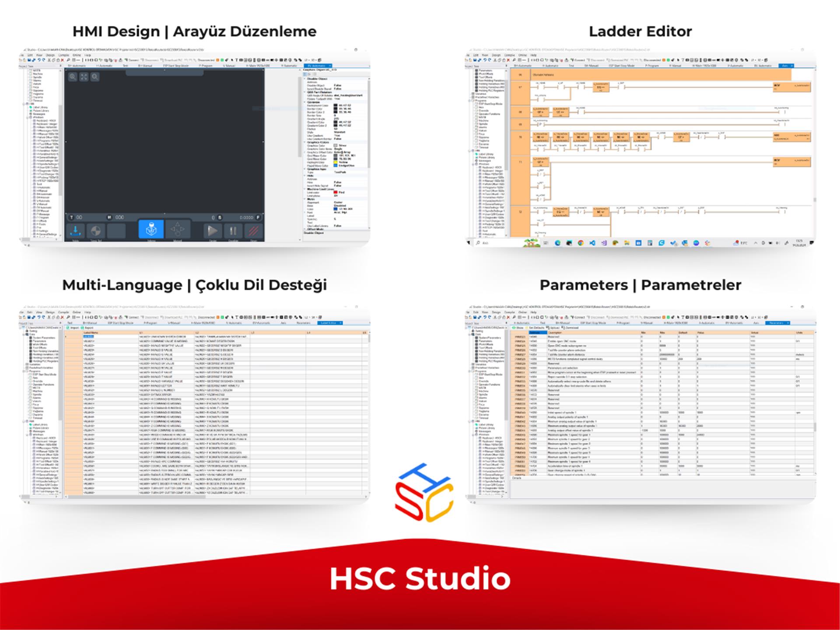Screen dimensions: 840x630
Task: Click save icon in HMI Design toolbar
Action: pos(29,60)
